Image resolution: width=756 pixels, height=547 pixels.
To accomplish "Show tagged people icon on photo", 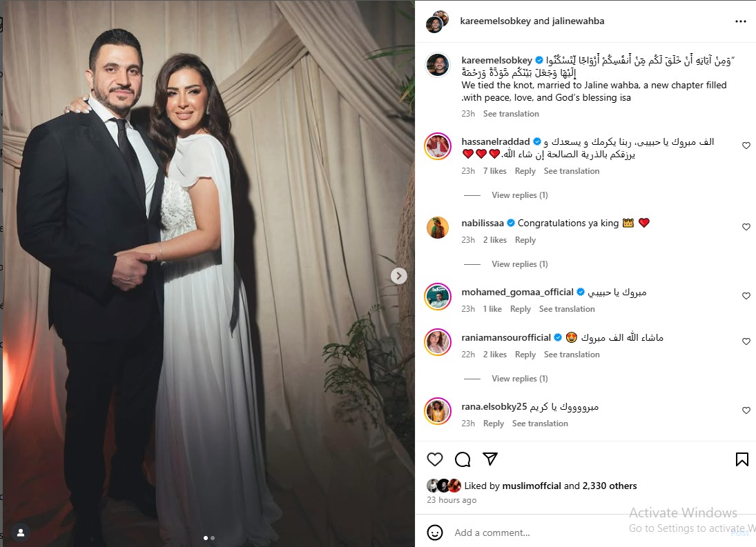I will tap(21, 533).
